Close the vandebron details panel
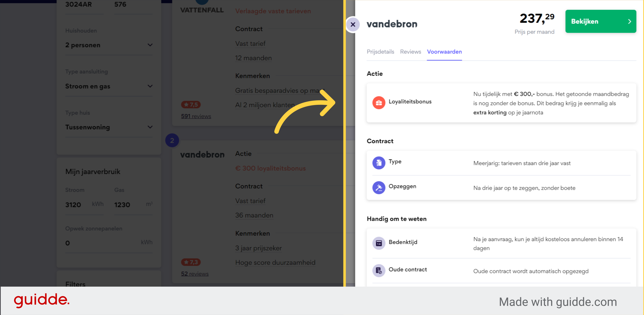Screen dimensions: 644x315 point(353,24)
